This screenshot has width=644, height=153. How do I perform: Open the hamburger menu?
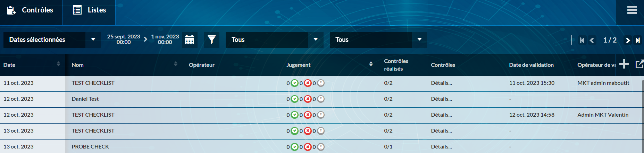(x=632, y=10)
